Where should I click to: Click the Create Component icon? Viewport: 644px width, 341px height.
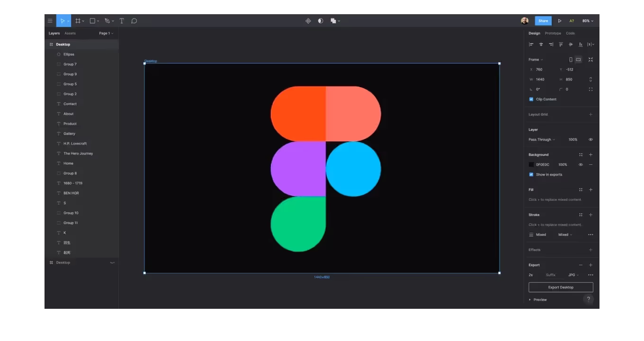click(308, 21)
